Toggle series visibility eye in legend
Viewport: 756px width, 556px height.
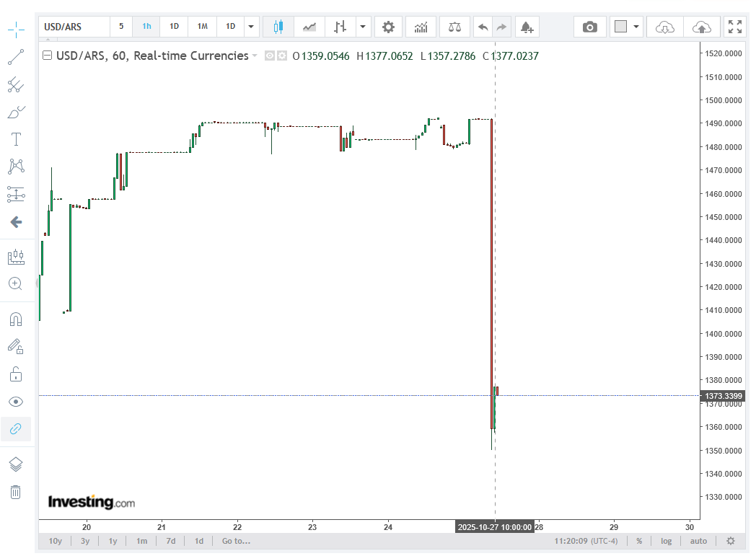point(270,56)
